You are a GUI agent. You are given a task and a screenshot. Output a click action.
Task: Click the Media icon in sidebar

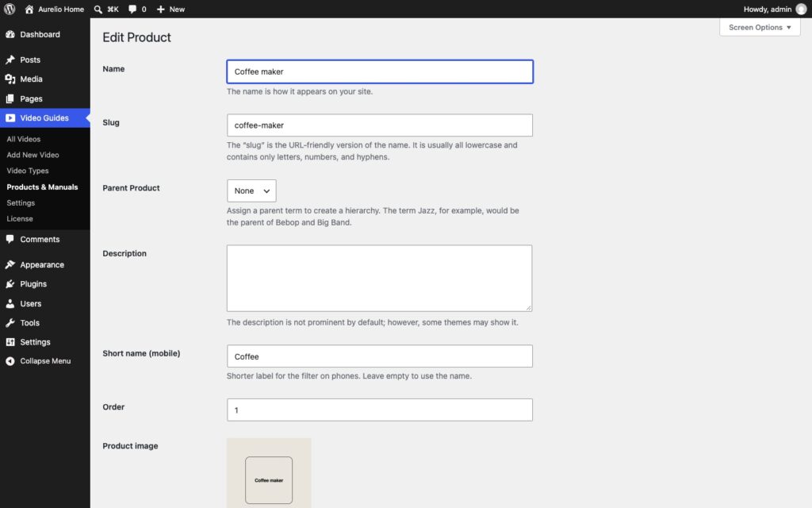pos(10,79)
